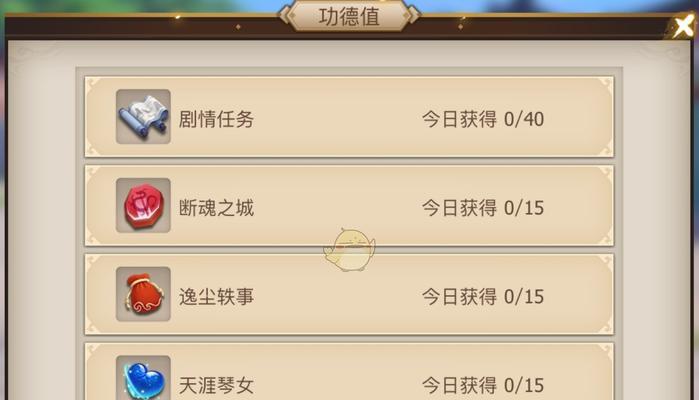Click right diamond ornament of title banner
The height and width of the screenshot is (400, 699).
(x=413, y=16)
